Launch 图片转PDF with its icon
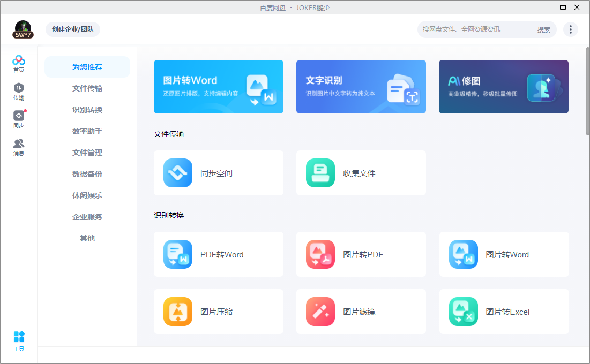This screenshot has height=364, width=590. 320,254
